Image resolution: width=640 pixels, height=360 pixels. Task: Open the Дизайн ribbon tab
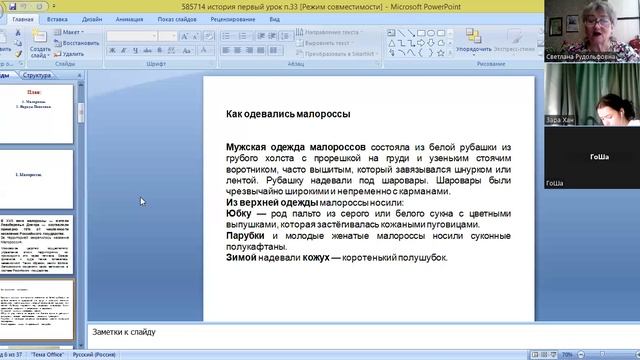pos(92,19)
